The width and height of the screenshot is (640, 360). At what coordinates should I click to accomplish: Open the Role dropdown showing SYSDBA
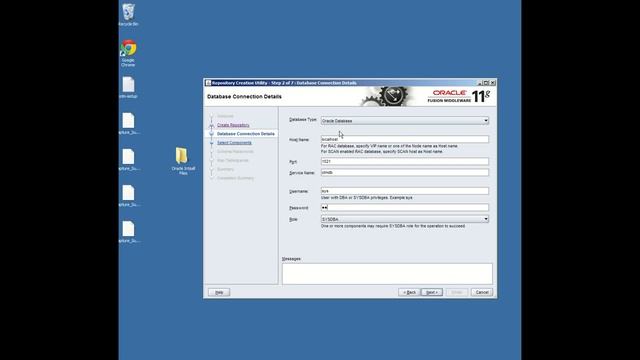coord(404,219)
